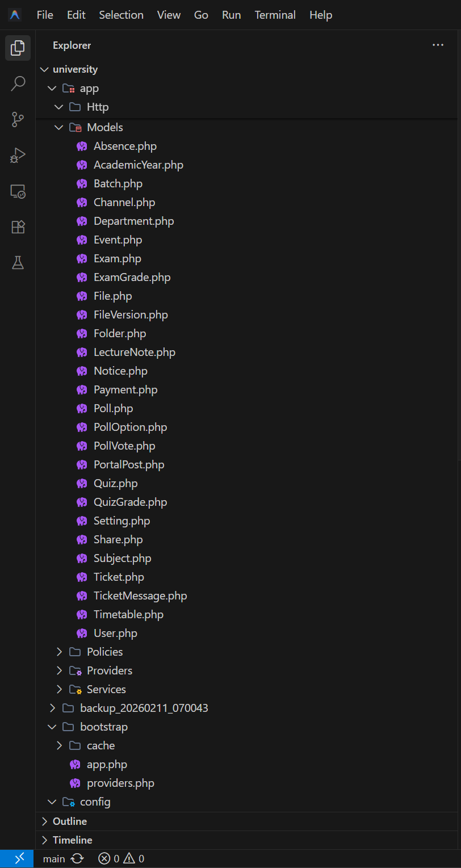Open the Selection menu

(121, 15)
